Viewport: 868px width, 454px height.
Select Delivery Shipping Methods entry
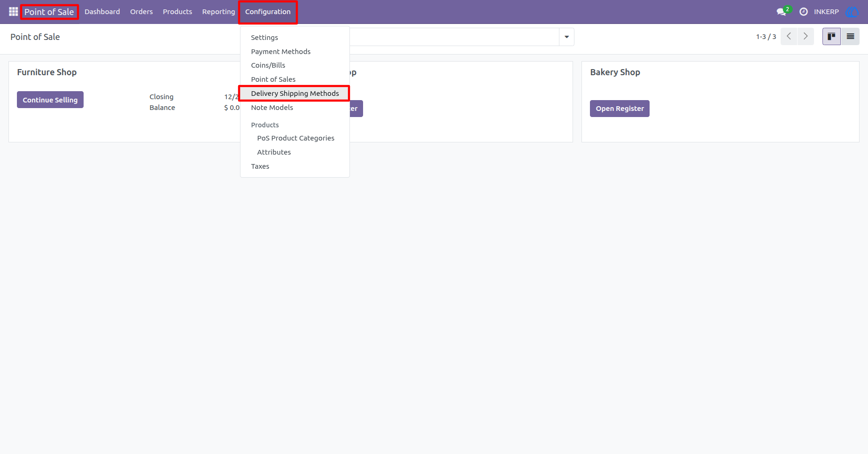tap(295, 94)
